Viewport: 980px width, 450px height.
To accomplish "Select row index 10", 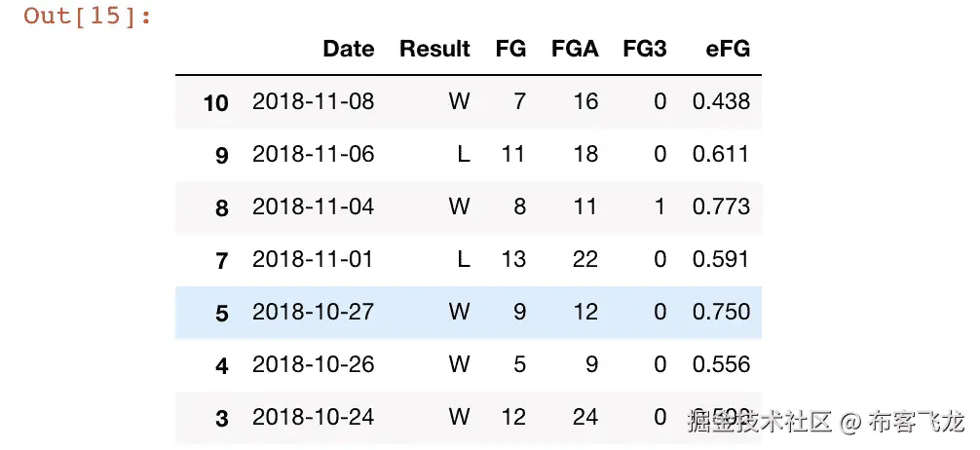I will tap(215, 102).
